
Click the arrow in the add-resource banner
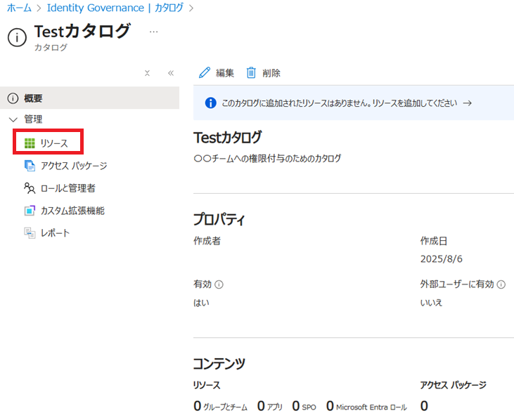click(x=467, y=103)
